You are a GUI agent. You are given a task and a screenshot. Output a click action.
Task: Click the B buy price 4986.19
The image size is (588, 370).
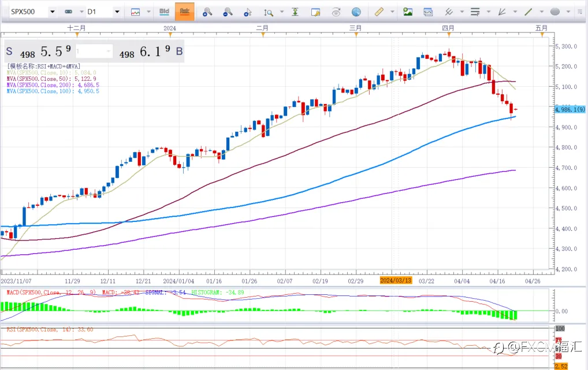(x=151, y=51)
